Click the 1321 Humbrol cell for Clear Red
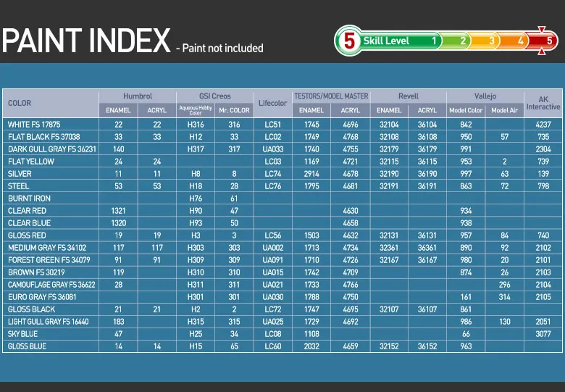The image size is (565, 392). click(x=118, y=211)
